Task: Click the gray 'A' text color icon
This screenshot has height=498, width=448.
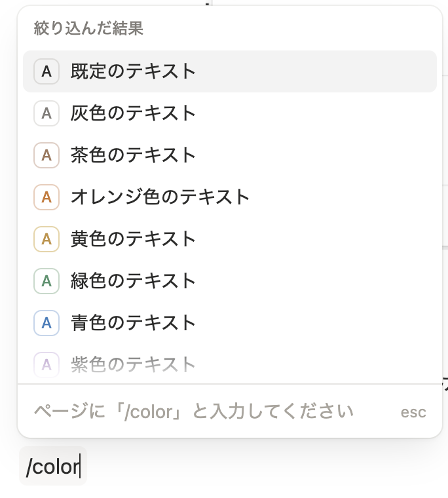Action: click(x=47, y=113)
